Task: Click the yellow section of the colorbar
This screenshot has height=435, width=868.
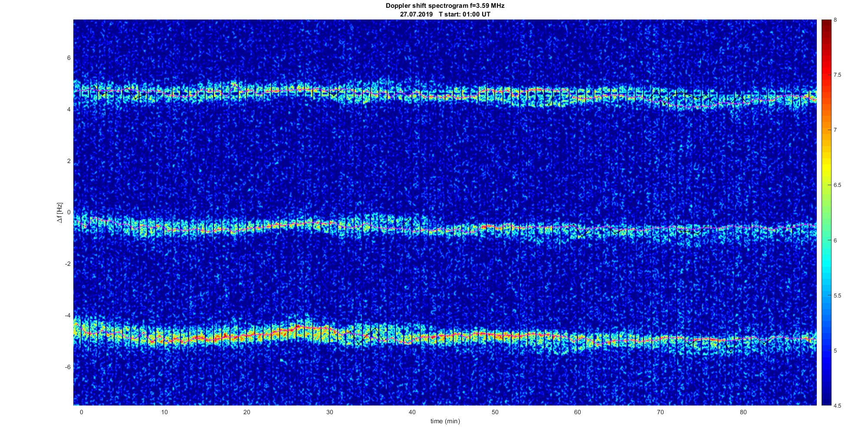Action: click(826, 165)
